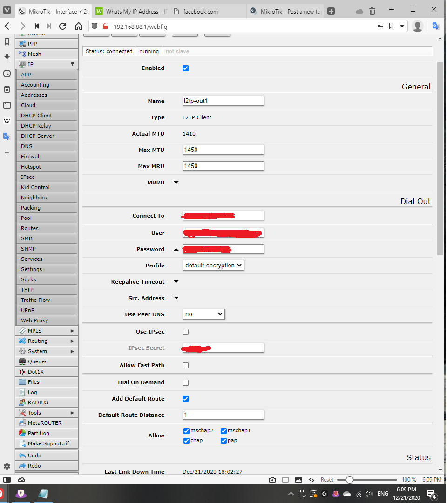Viewport: 447px width, 504px height.
Task: Uncheck the Enabled checkbox
Action: [x=185, y=68]
